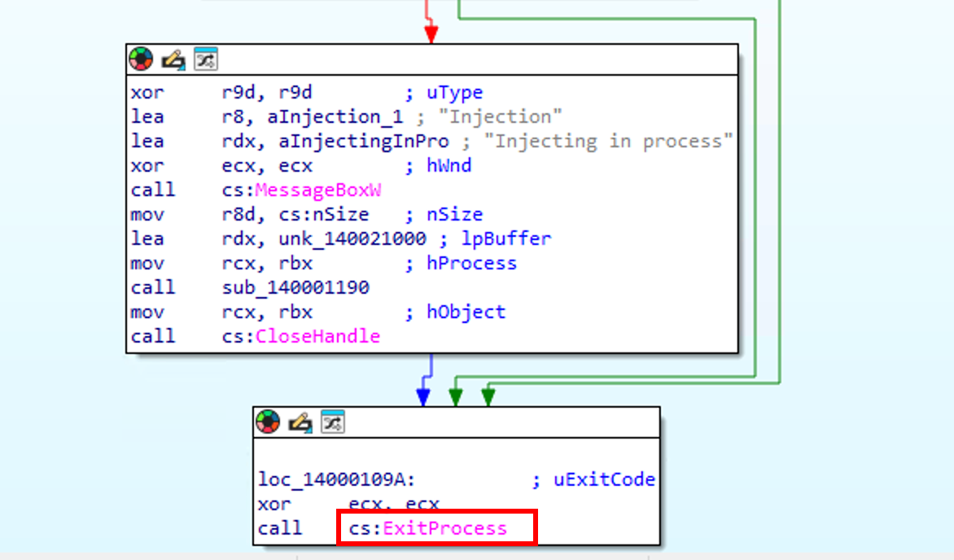
Task: Click the edit pencil icon in the ExitProcess block
Action: coord(300,422)
